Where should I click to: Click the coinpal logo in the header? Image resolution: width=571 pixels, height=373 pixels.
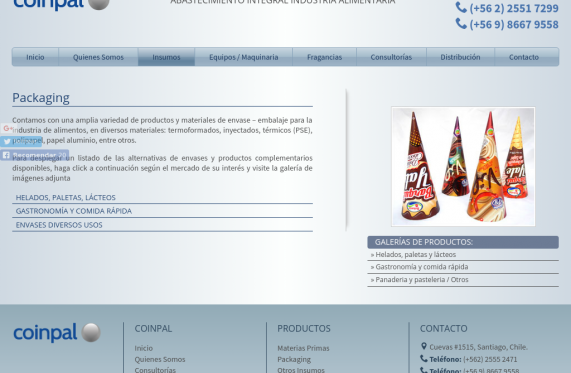[61, 4]
